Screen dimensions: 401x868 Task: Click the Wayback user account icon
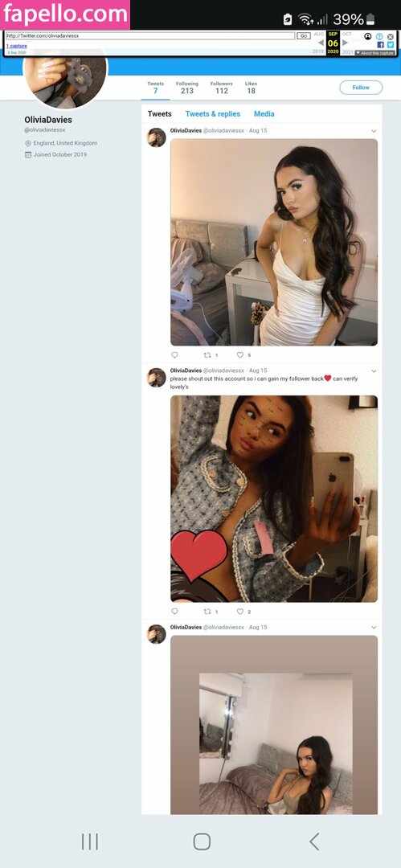368,36
